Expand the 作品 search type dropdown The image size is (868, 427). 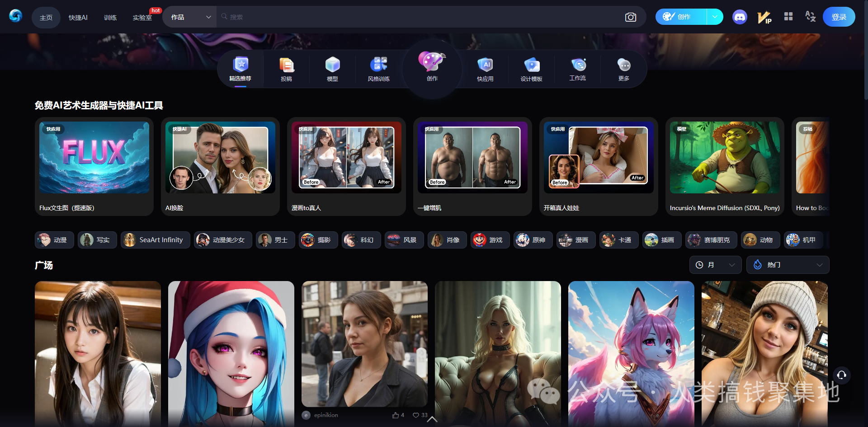tap(190, 17)
